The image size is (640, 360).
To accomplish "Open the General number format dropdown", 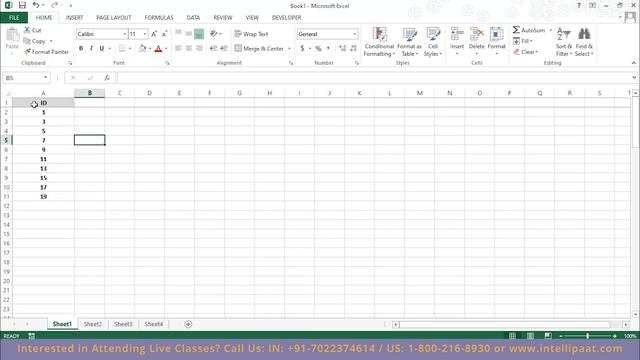I will pyautogui.click(x=354, y=34).
